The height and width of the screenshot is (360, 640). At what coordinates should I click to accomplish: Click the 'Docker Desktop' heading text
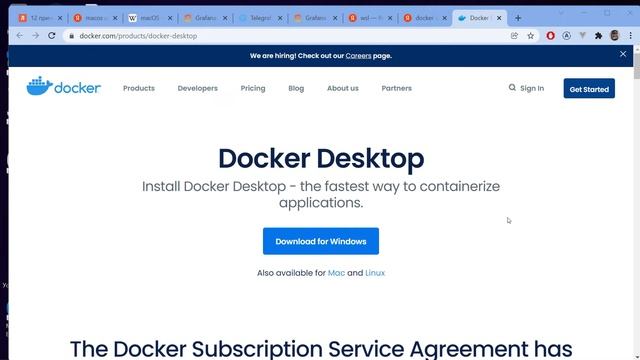pos(321,158)
